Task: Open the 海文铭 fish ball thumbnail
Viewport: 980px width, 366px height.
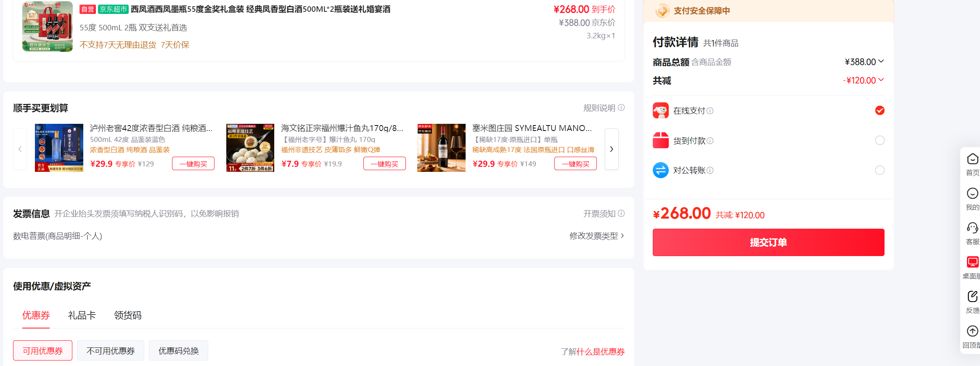Action: [250, 148]
